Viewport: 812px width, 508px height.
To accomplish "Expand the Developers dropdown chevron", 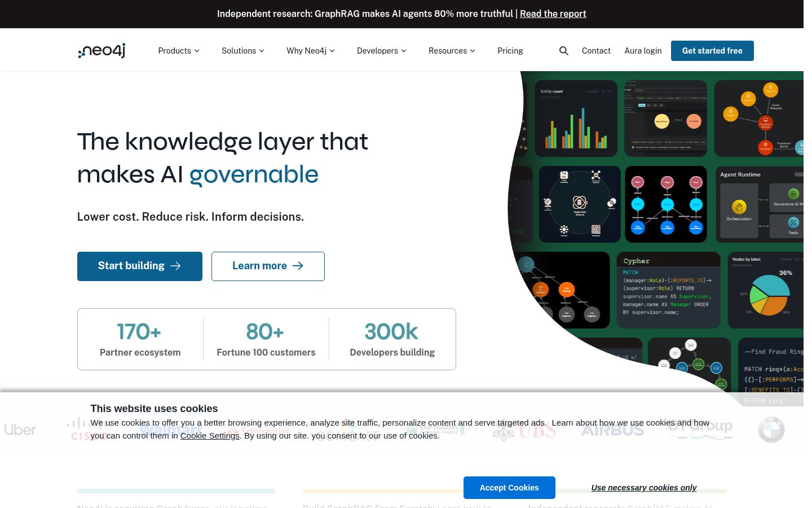I will (404, 51).
